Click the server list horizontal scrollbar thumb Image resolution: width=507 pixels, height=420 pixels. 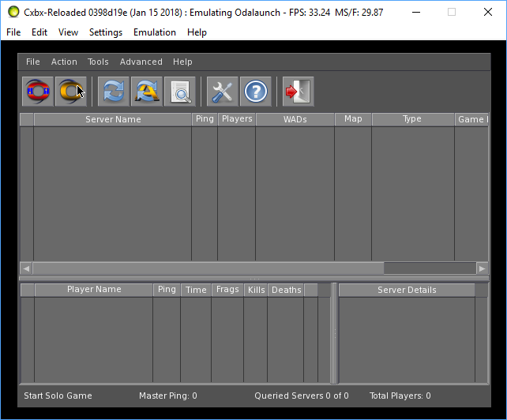[208, 268]
